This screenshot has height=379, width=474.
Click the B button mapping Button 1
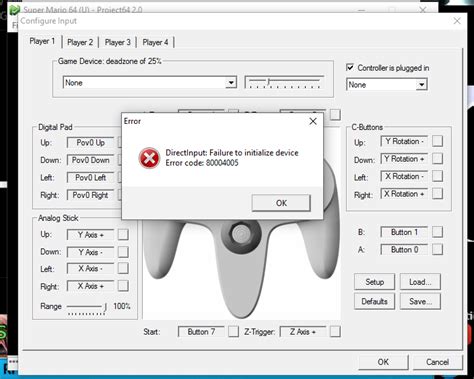[x=404, y=232]
